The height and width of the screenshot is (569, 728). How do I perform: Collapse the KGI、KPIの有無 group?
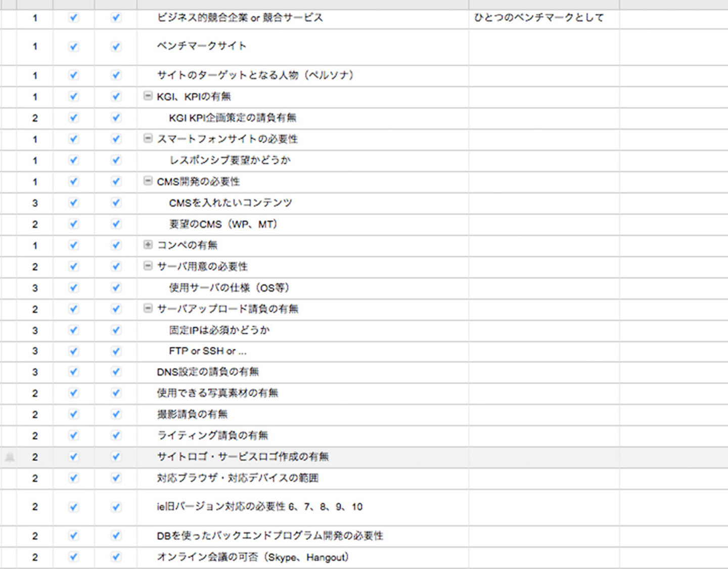(x=148, y=96)
